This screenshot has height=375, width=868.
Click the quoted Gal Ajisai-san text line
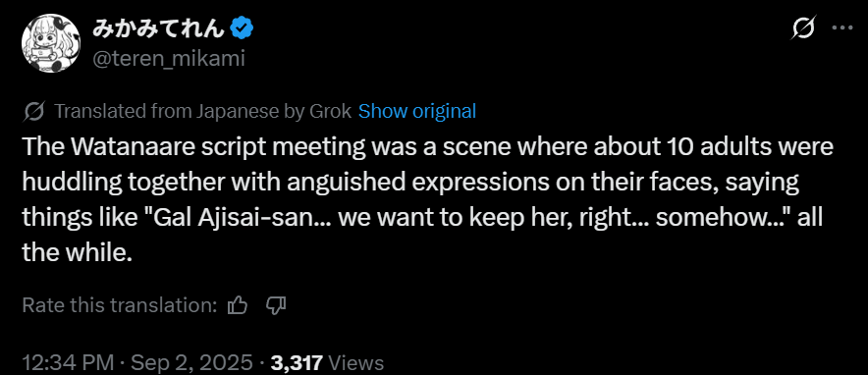(x=422, y=219)
